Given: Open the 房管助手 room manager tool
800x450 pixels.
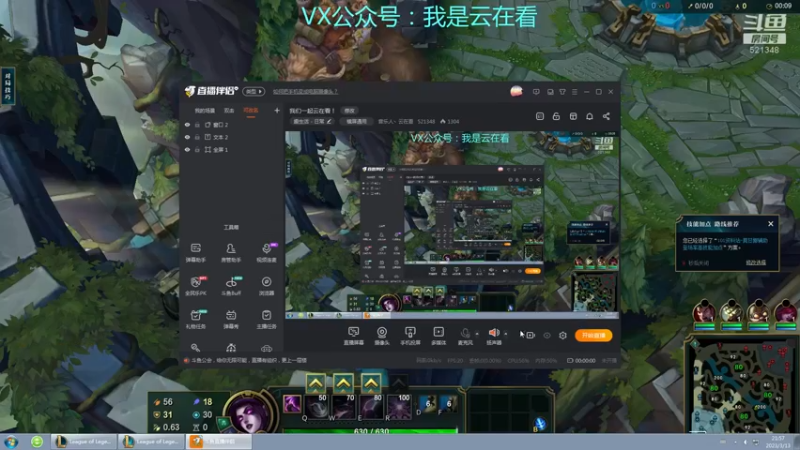Looking at the screenshot, I should 231,253.
